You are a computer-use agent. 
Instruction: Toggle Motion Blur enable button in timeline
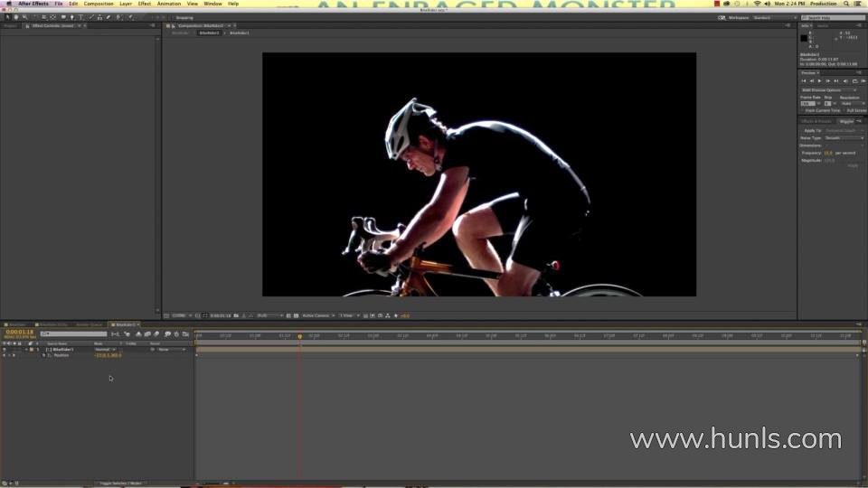(156, 334)
